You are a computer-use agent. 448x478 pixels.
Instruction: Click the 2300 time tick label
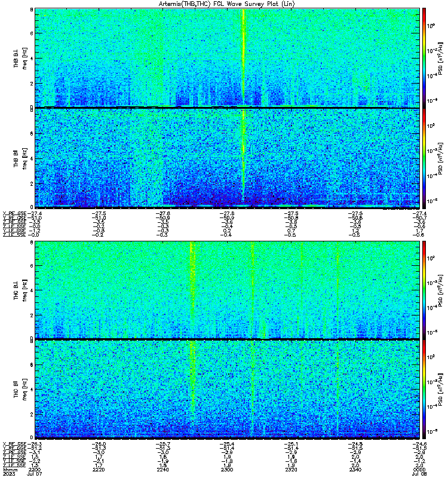tap(227, 470)
